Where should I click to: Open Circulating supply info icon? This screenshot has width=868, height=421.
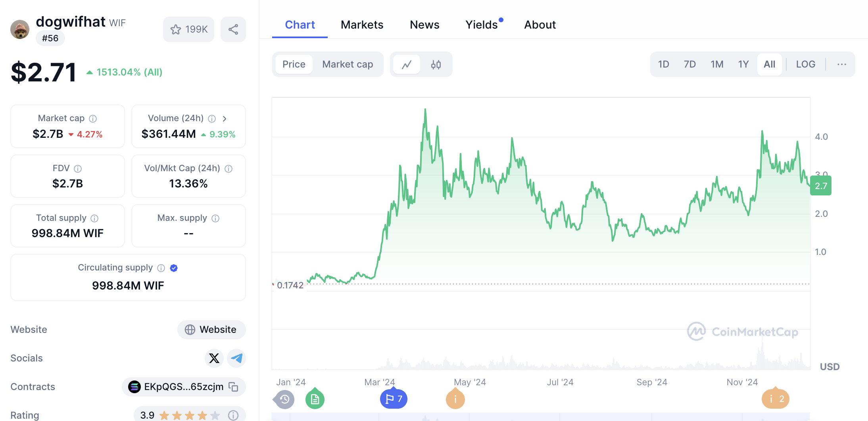pyautogui.click(x=161, y=268)
